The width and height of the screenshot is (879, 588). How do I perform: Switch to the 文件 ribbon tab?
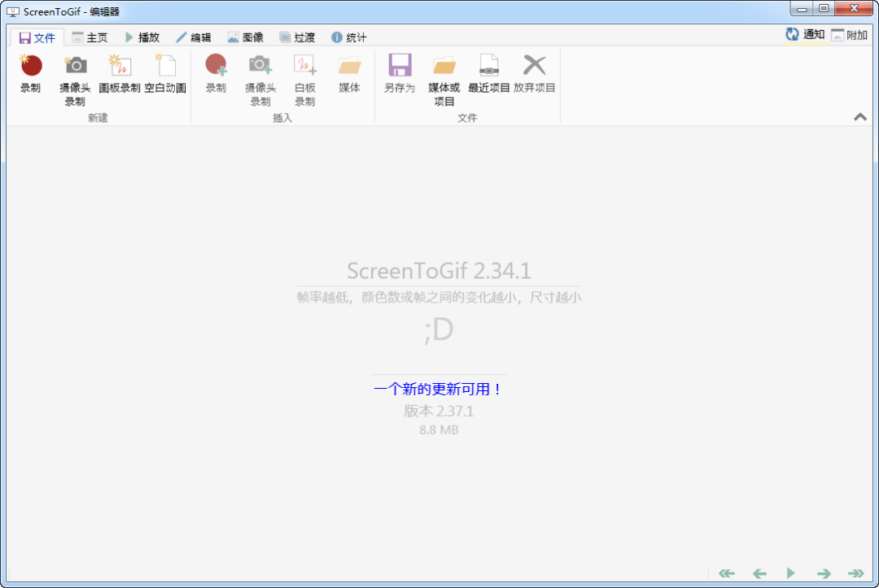37,37
